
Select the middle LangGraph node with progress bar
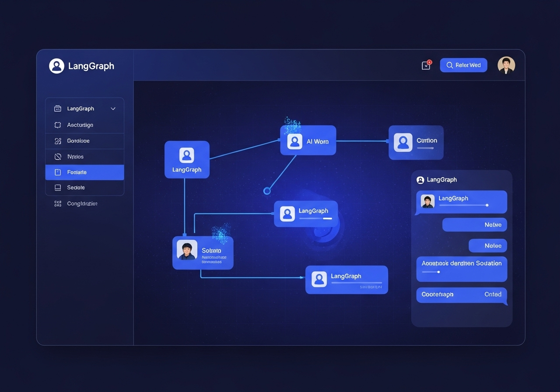306,214
